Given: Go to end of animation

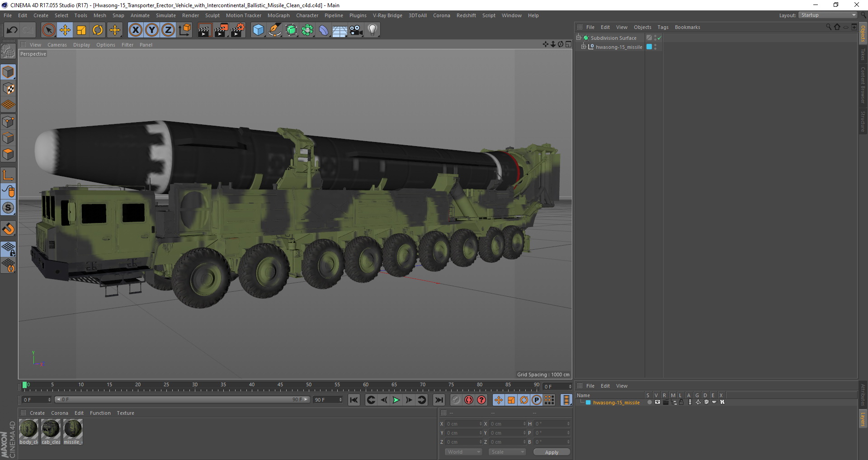Looking at the screenshot, I should [x=439, y=400].
